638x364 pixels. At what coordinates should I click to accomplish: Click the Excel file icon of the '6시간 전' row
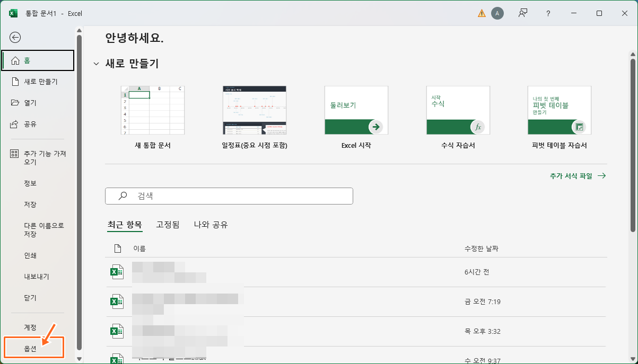pyautogui.click(x=117, y=272)
